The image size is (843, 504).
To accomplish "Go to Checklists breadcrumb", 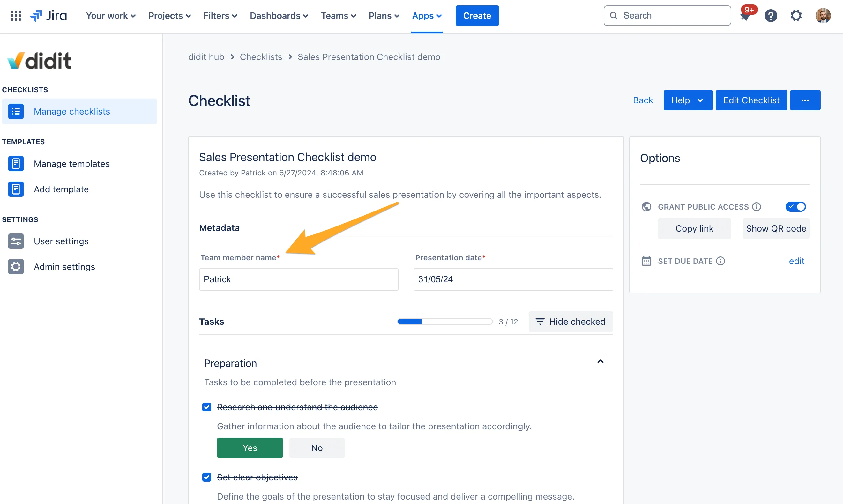I will click(x=261, y=57).
